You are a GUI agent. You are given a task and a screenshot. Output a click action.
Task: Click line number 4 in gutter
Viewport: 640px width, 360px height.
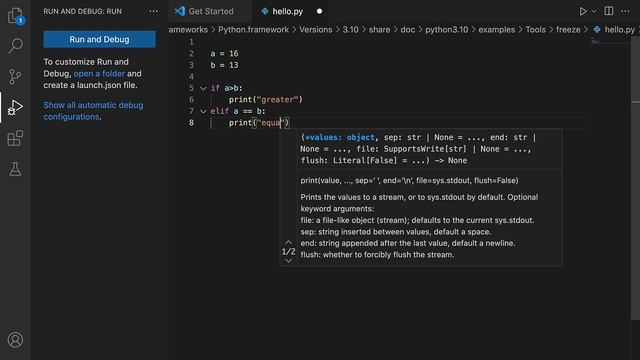pos(191,76)
